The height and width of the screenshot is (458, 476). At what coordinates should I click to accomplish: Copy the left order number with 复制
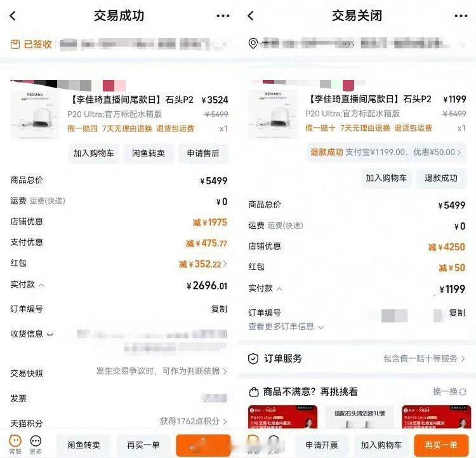pyautogui.click(x=219, y=309)
